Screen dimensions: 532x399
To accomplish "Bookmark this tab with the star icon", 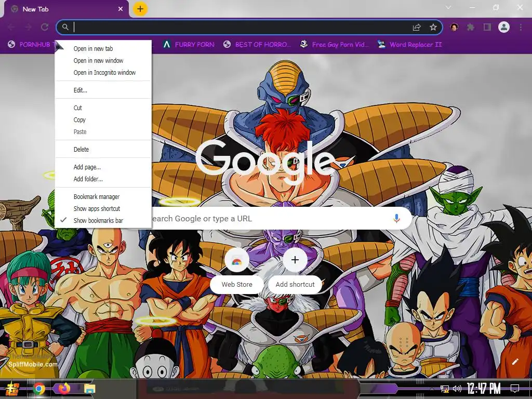I will (433, 27).
